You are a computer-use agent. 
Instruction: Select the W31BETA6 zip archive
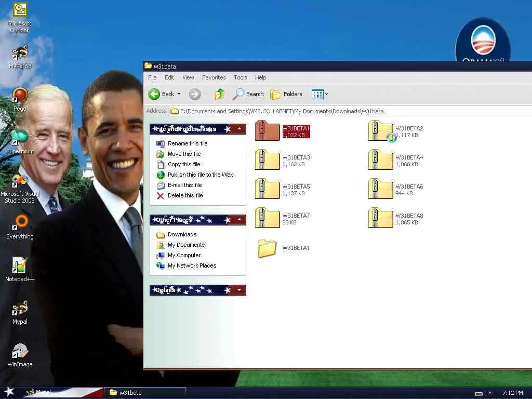point(395,189)
